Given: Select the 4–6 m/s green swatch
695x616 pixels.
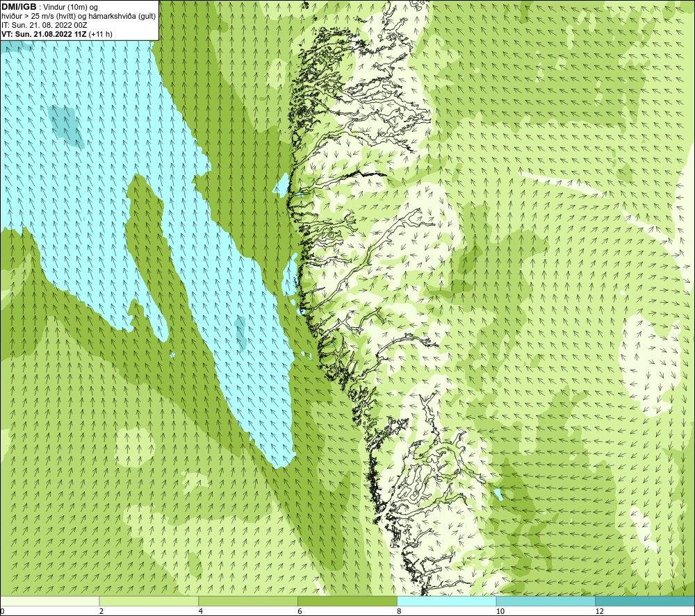Looking at the screenshot, I should click(x=248, y=601).
